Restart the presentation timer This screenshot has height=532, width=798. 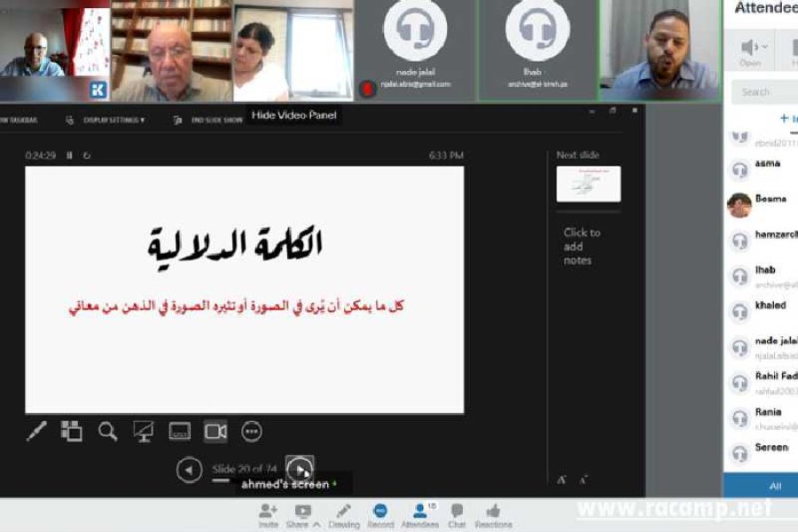pos(87,155)
